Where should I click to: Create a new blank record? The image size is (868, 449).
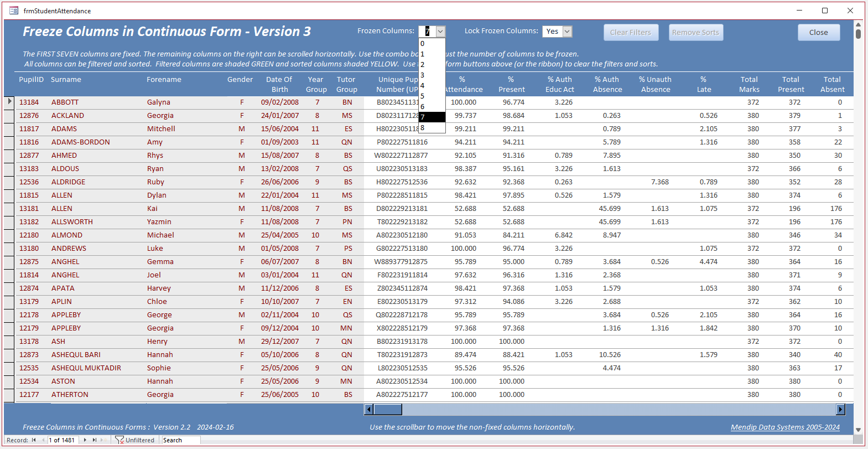[103, 440]
